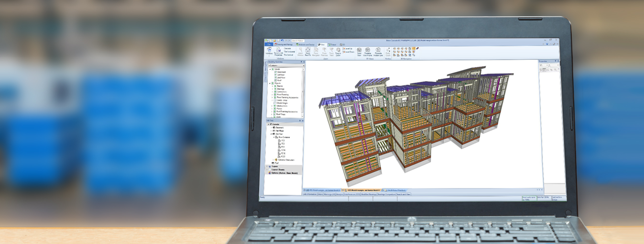Collapse the Levels node in Visibility Switches
The image size is (644, 244).
[270, 69]
